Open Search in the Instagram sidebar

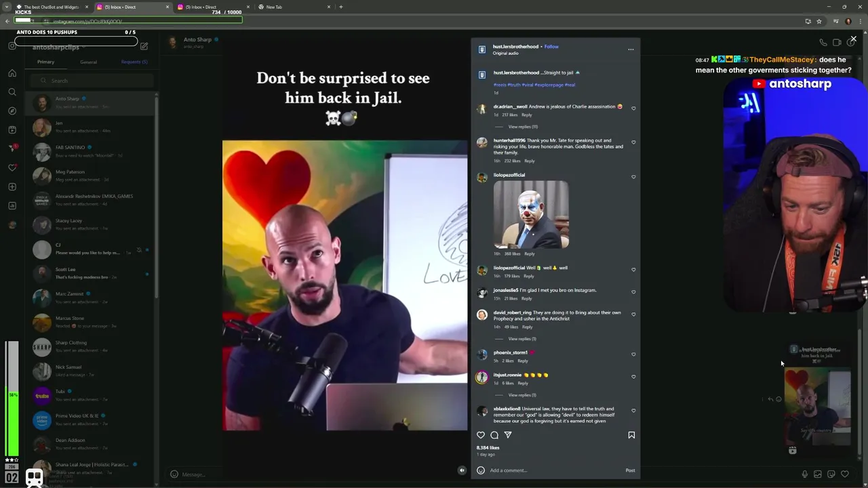(12, 92)
